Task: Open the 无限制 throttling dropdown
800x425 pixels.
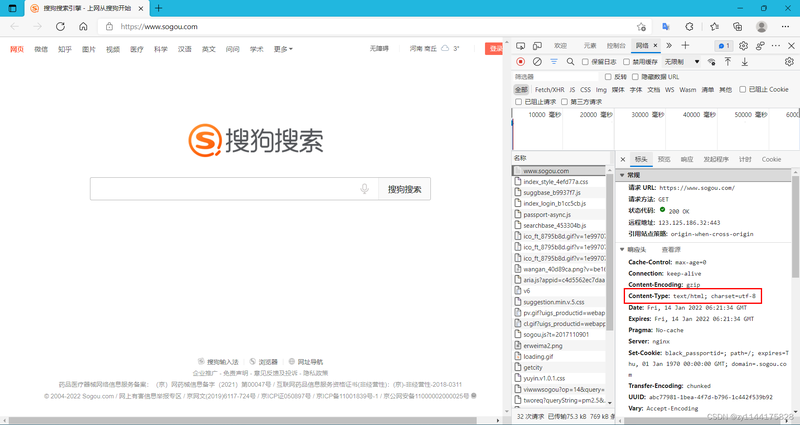Action: [682, 62]
